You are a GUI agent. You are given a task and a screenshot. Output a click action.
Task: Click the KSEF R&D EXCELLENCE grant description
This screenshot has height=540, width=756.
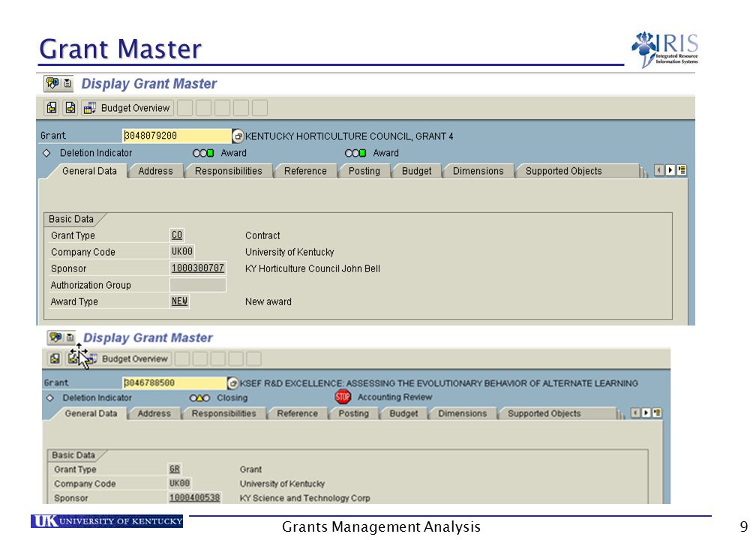click(x=439, y=383)
